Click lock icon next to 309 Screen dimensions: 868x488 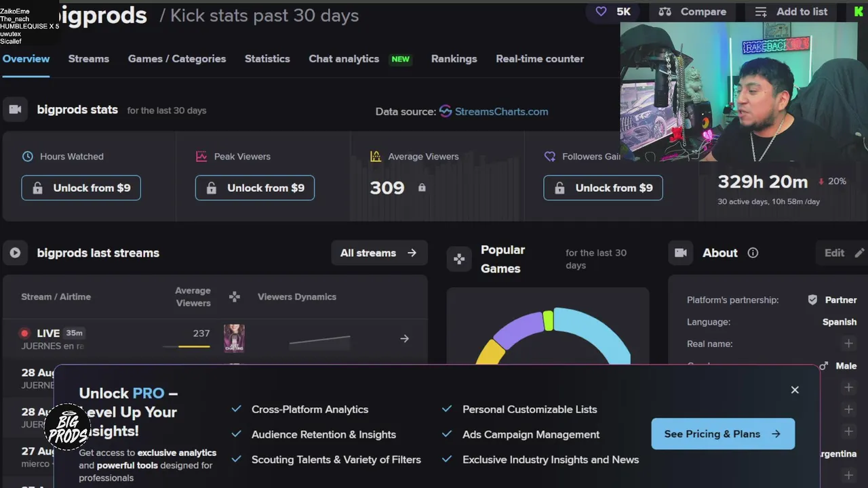pyautogui.click(x=422, y=188)
